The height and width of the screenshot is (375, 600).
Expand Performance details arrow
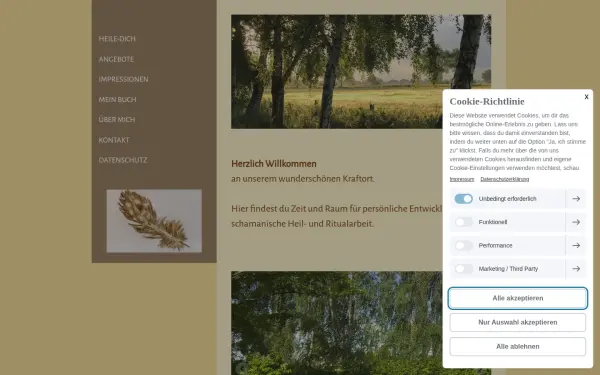(576, 245)
